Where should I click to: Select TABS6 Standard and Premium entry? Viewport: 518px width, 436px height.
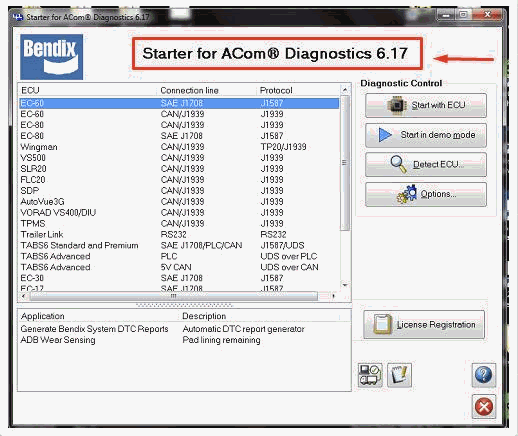pos(179,245)
